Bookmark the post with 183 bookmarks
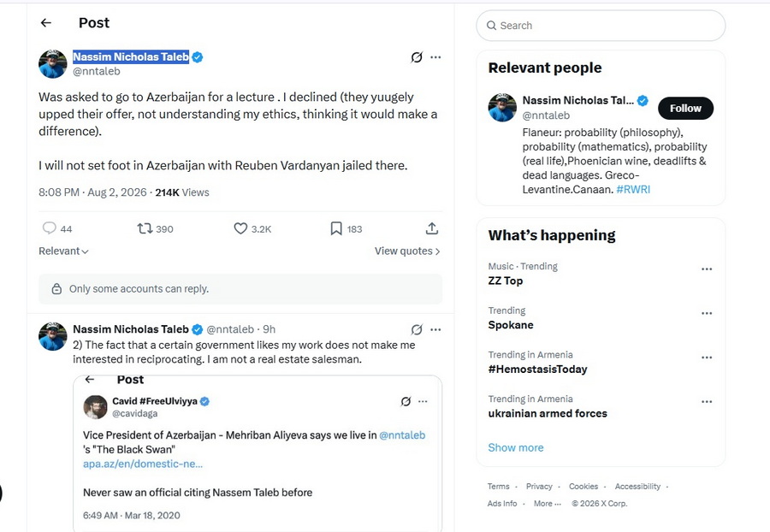770x532 pixels. 336,228
